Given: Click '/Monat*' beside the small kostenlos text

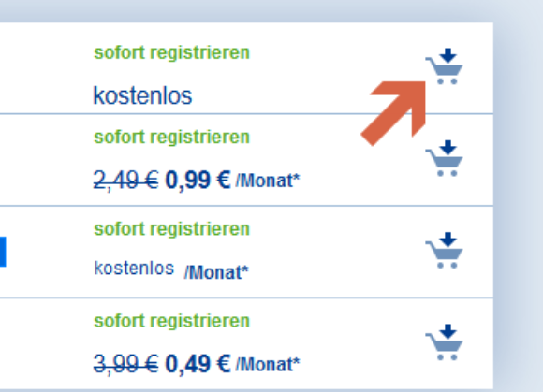Looking at the screenshot, I should [216, 272].
